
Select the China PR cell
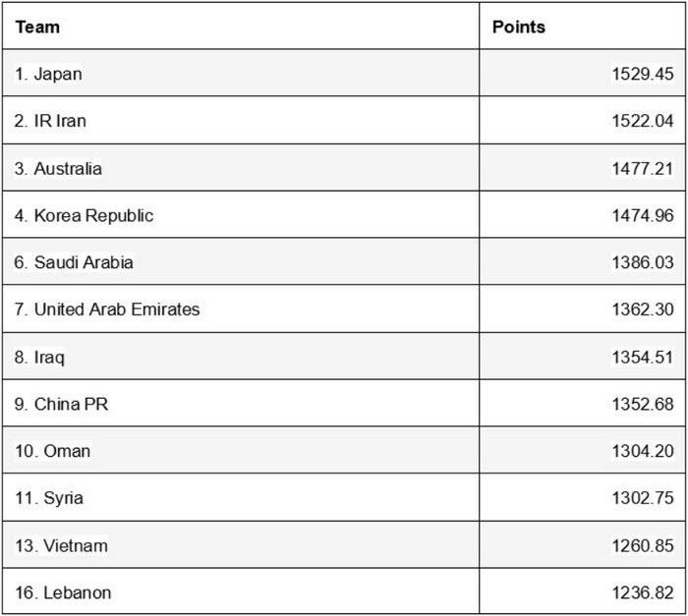pyautogui.click(x=61, y=404)
